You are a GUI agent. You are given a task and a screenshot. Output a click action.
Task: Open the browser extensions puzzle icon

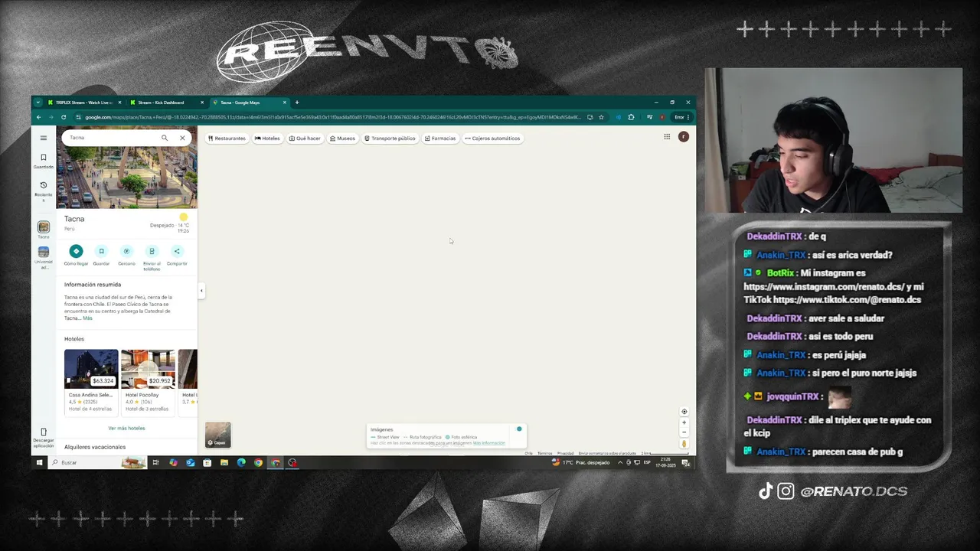[631, 117]
